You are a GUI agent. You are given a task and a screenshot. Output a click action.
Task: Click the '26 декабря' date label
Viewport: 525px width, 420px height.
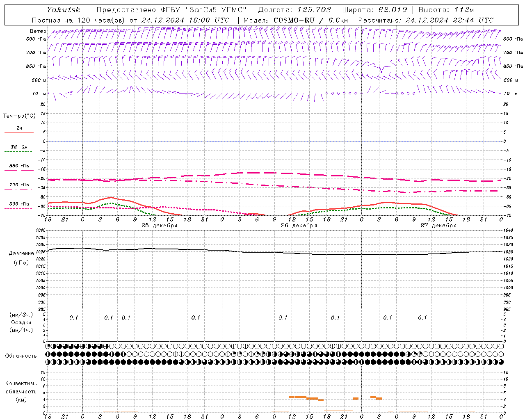click(x=299, y=226)
